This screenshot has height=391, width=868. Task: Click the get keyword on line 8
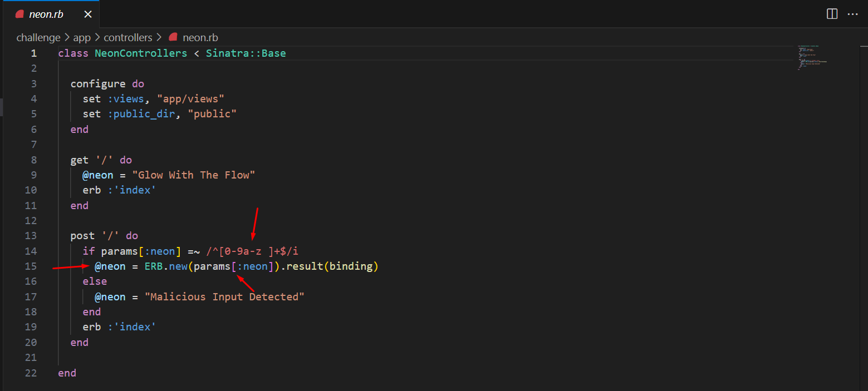pos(80,160)
